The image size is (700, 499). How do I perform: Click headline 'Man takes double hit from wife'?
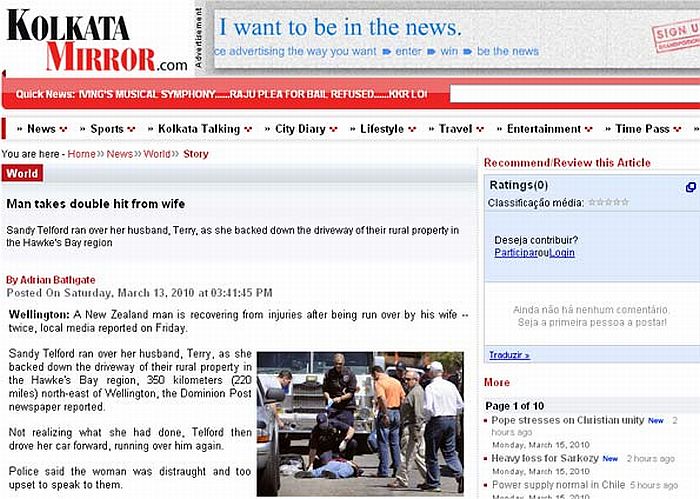point(96,204)
